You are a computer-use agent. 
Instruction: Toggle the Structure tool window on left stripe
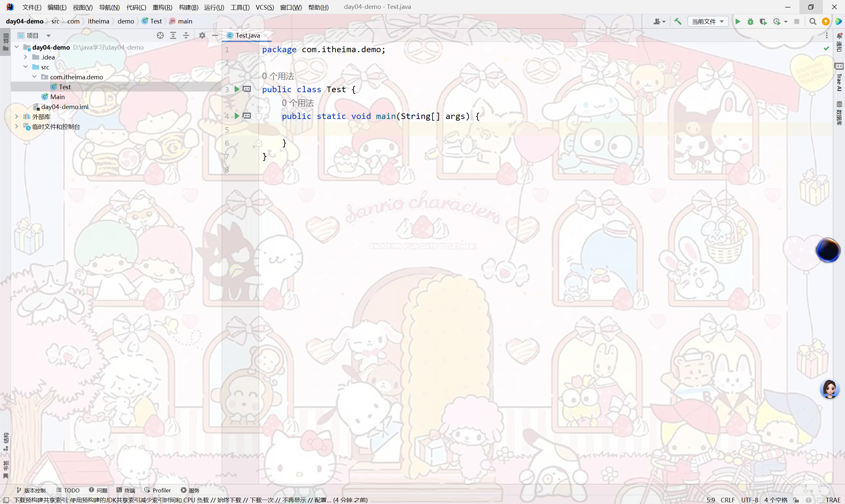pyautogui.click(x=5, y=442)
